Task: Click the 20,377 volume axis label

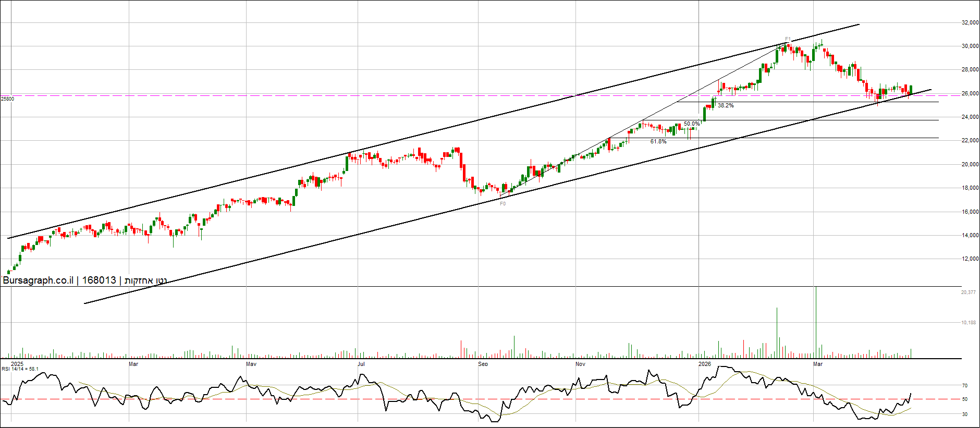Action: [x=968, y=292]
